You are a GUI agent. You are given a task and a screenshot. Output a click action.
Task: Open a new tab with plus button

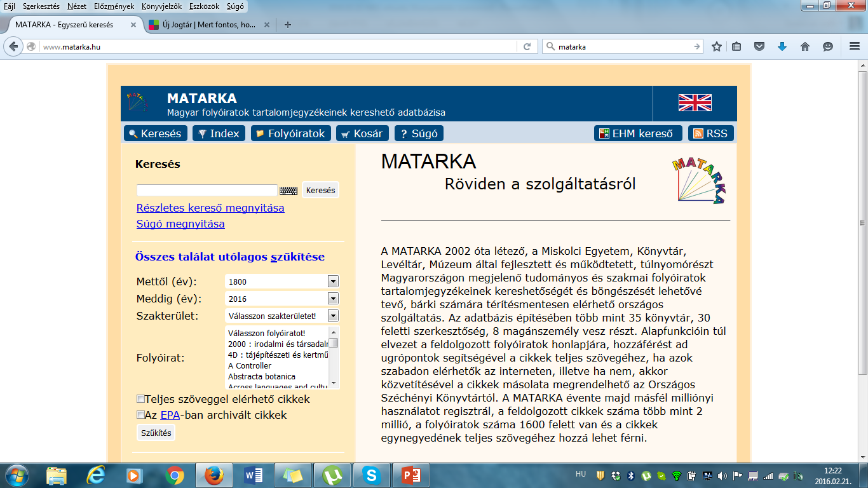(x=288, y=25)
